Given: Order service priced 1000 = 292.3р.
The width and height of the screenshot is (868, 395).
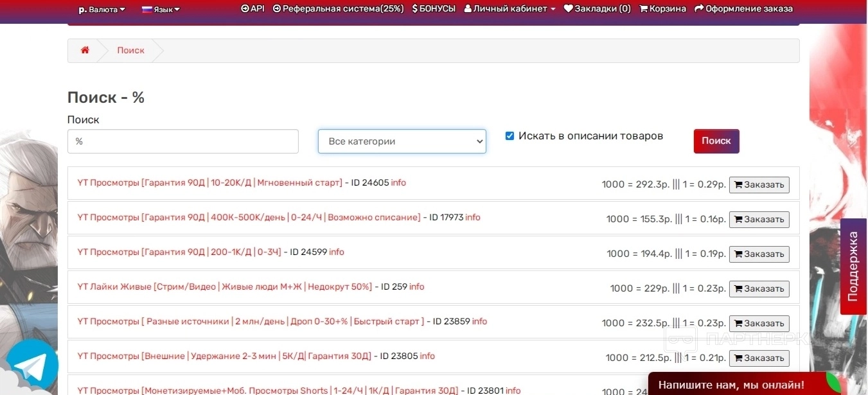Looking at the screenshot, I should coord(759,185).
